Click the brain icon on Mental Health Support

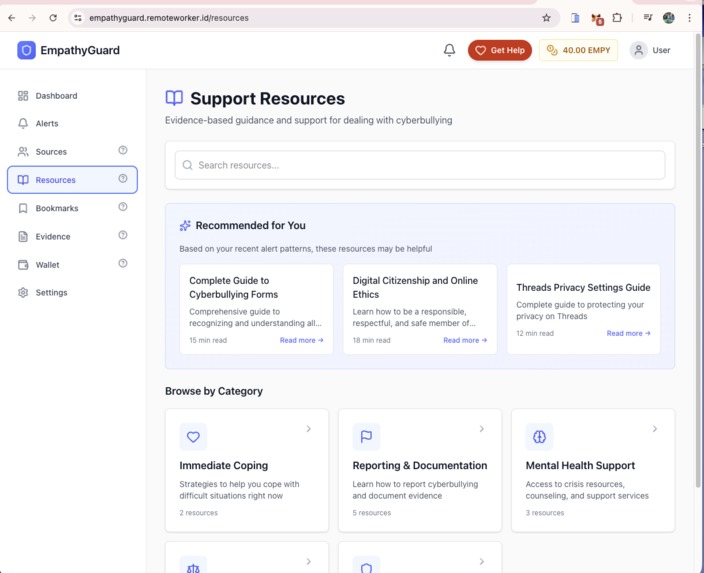pyautogui.click(x=539, y=436)
